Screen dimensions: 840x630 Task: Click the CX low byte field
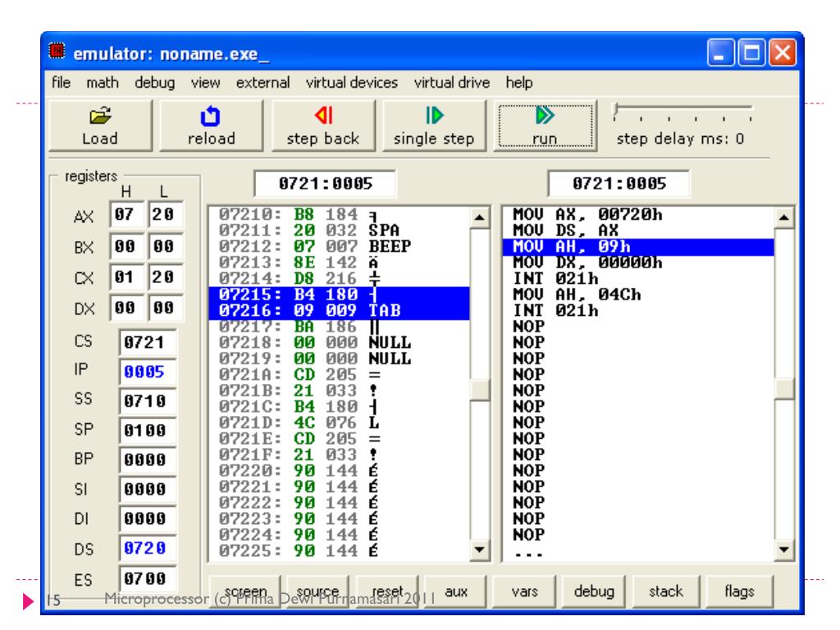[x=165, y=277]
